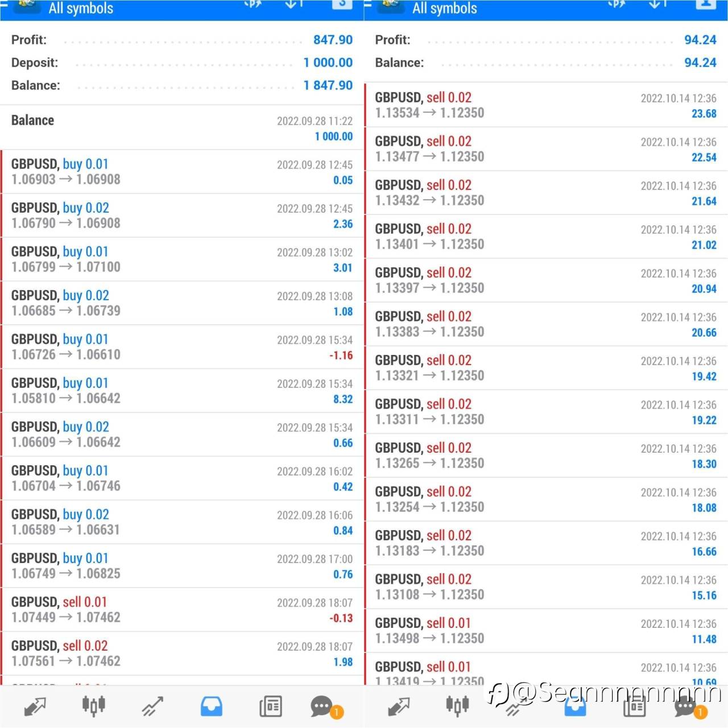The image size is (728, 728).
Task: Open Trade tab beneath the 1 847.90 balance history
Action: pos(152,706)
